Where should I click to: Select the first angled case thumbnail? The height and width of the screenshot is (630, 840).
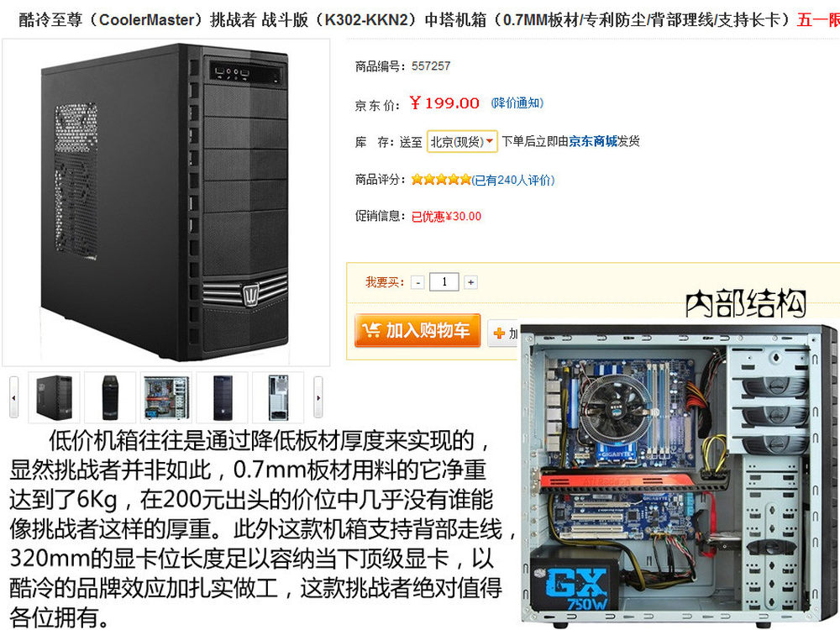[x=54, y=397]
